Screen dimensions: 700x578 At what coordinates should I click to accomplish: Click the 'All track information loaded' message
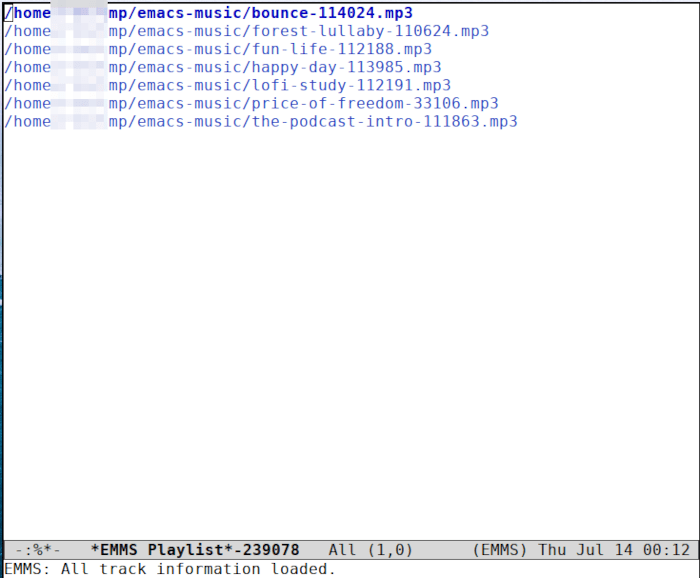point(170,569)
